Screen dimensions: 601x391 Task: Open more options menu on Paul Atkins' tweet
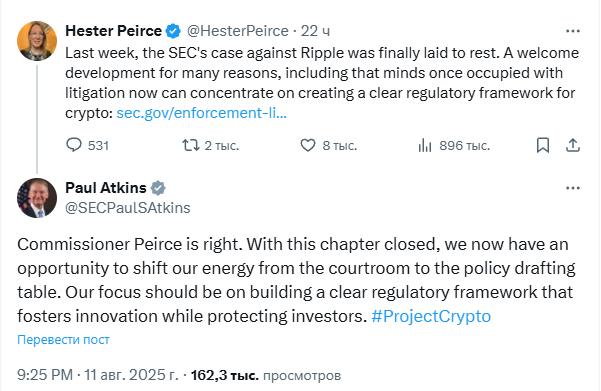pyautogui.click(x=573, y=188)
